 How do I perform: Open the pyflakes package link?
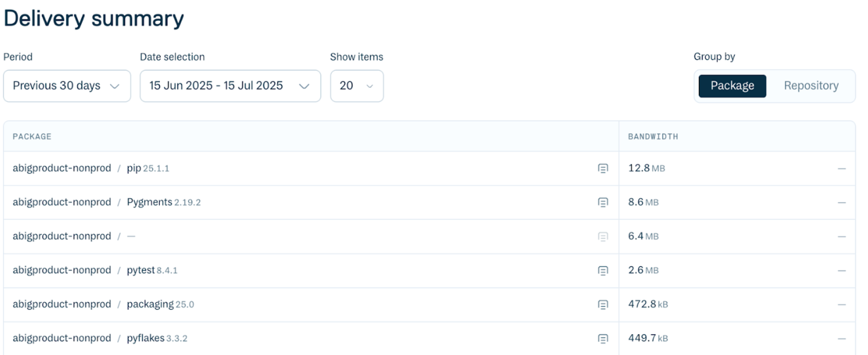click(146, 338)
